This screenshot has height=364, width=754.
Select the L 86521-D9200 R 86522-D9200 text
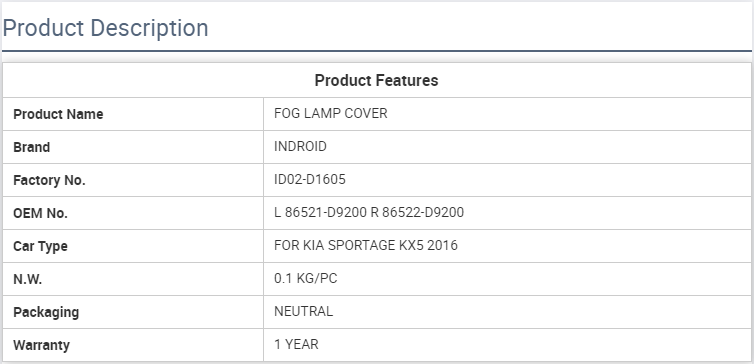[369, 213]
